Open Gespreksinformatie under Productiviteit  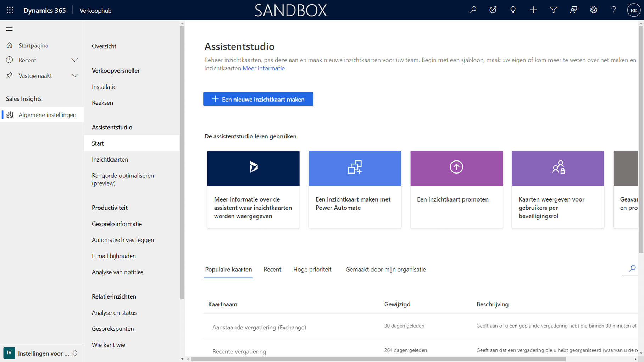tap(117, 224)
